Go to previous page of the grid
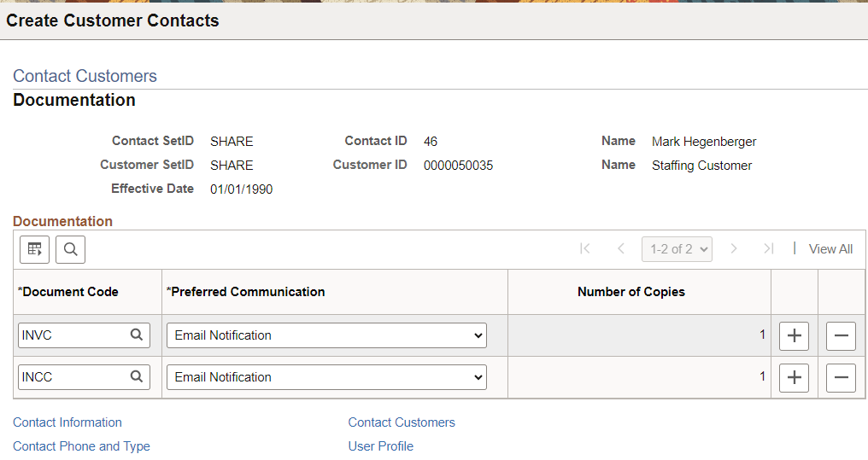Image resolution: width=868 pixels, height=460 pixels. click(621, 249)
